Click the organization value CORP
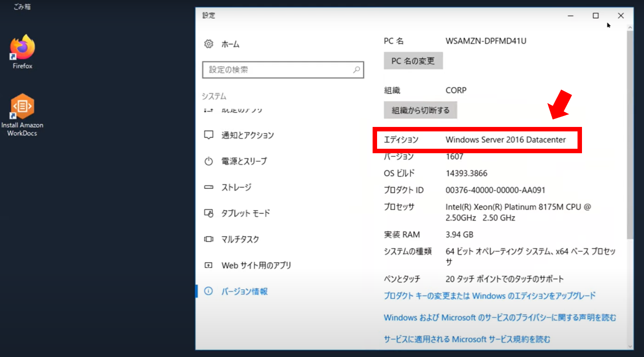The width and height of the screenshot is (644, 357). point(456,90)
